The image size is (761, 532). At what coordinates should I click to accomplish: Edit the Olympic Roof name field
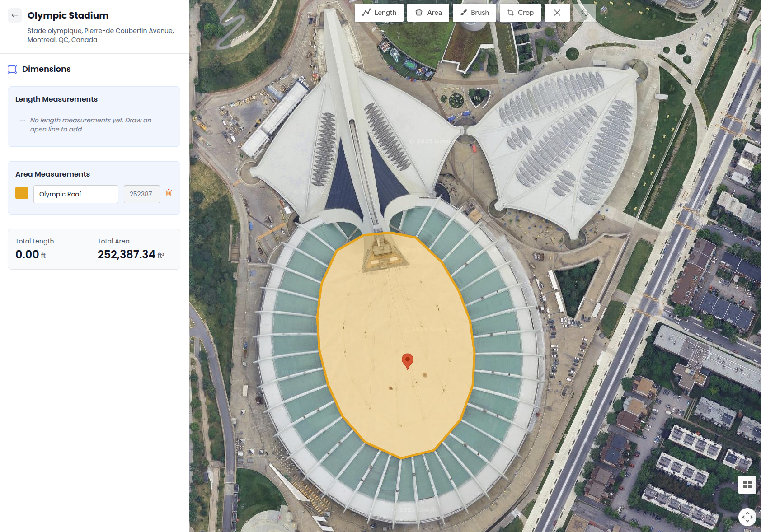(x=75, y=194)
